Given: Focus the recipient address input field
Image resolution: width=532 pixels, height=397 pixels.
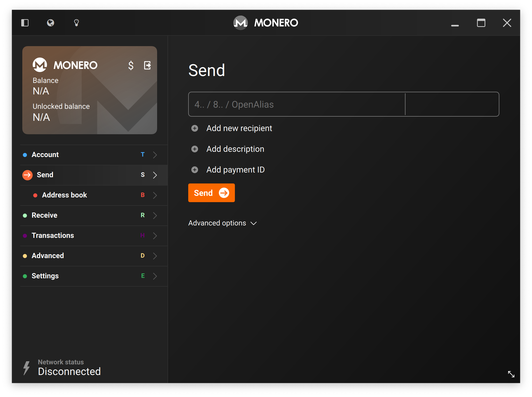Looking at the screenshot, I should coord(297,104).
